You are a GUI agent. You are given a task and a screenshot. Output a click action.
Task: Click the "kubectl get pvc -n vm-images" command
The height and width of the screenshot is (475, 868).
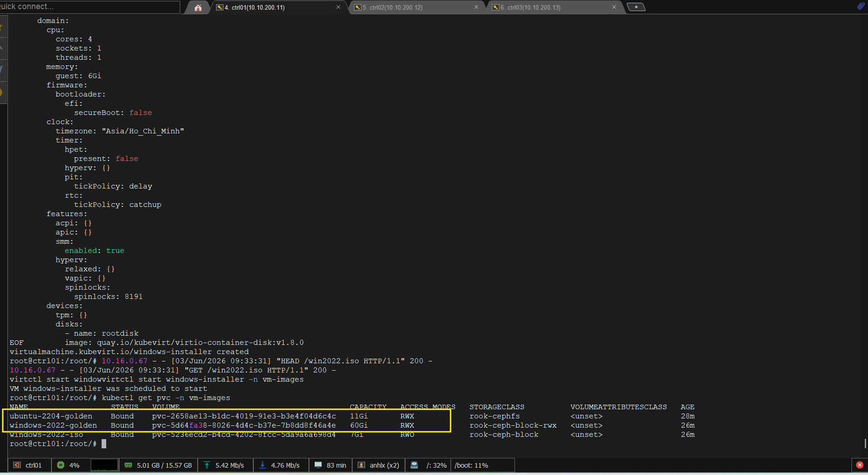click(166, 398)
